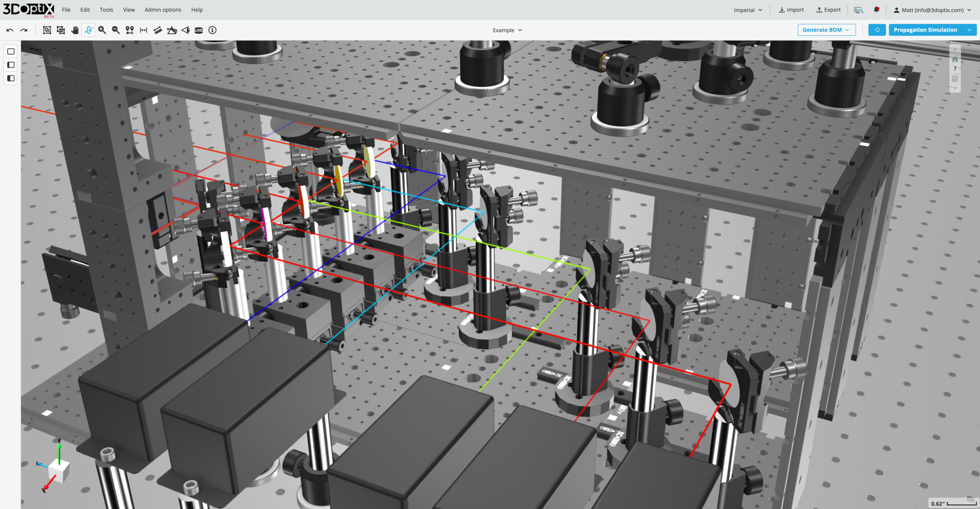
Task: Toggle the left half-panel layout icon
Action: (11, 78)
